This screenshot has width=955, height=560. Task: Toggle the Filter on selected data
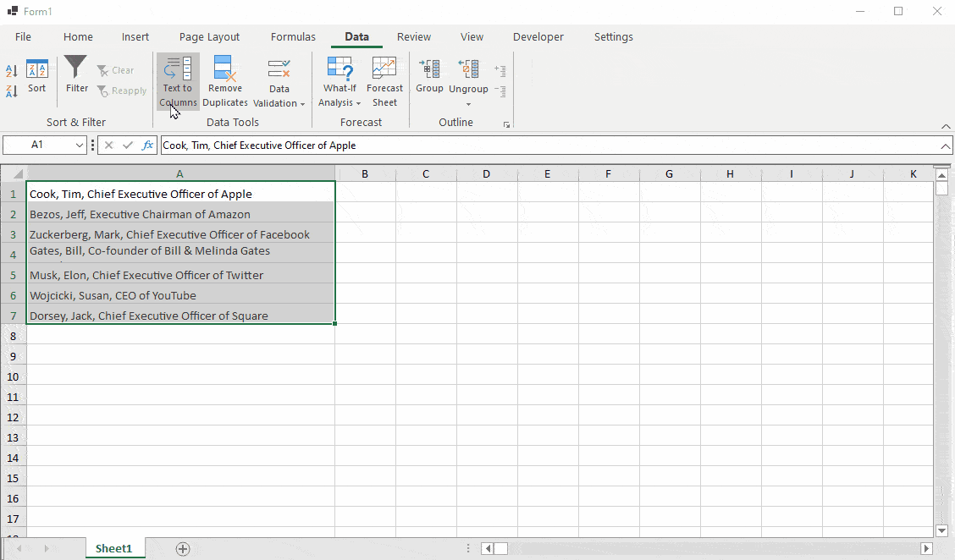pos(76,76)
